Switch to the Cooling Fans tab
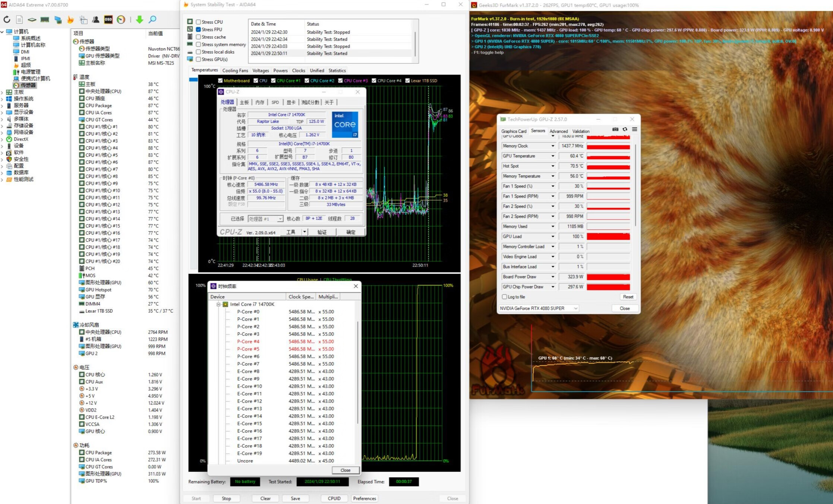Image resolution: width=833 pixels, height=504 pixels. [x=235, y=70]
